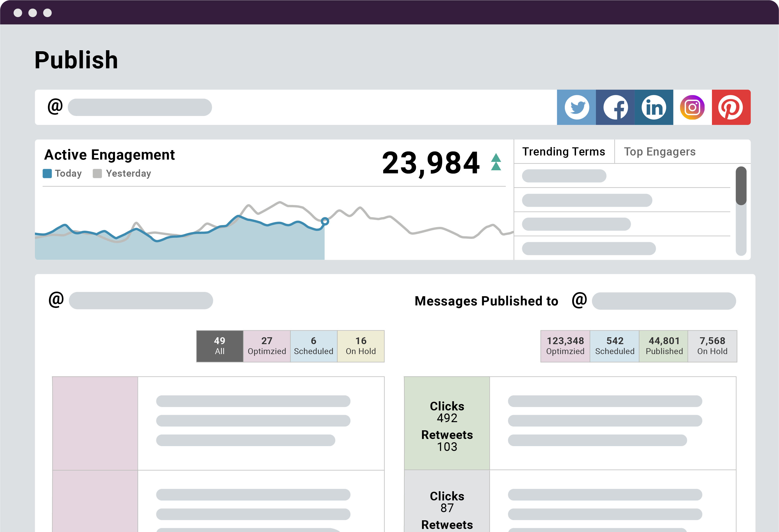Click the @ symbol in top account bar
Image resolution: width=779 pixels, height=532 pixels.
pyautogui.click(x=55, y=107)
